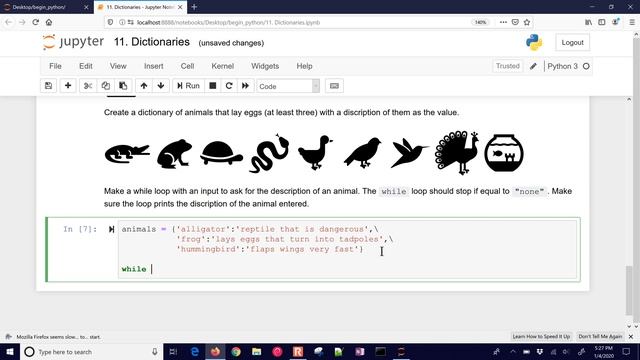Image resolution: width=640 pixels, height=360 pixels.
Task: Open Chrome from the taskbar
Action: pyautogui.click(x=236, y=351)
